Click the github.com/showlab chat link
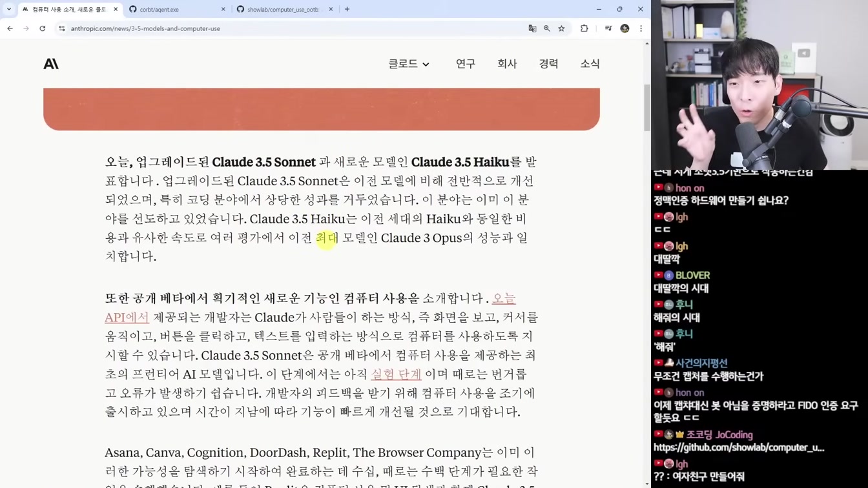868x488 pixels. point(739,447)
